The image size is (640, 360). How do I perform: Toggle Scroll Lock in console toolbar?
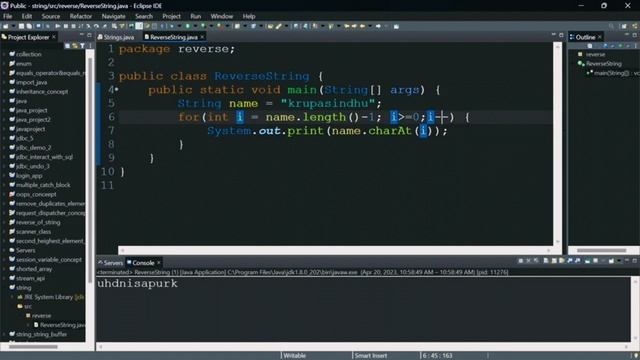(x=554, y=260)
